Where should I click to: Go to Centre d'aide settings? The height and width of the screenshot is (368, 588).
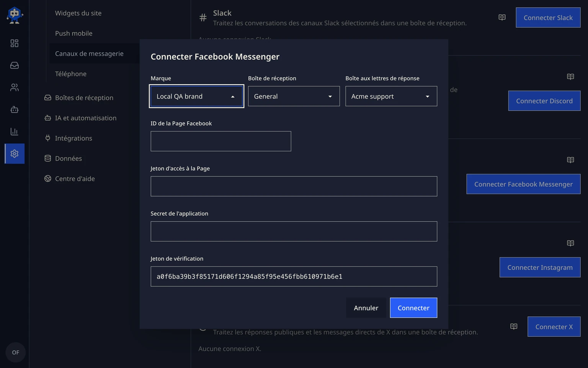pos(70,179)
